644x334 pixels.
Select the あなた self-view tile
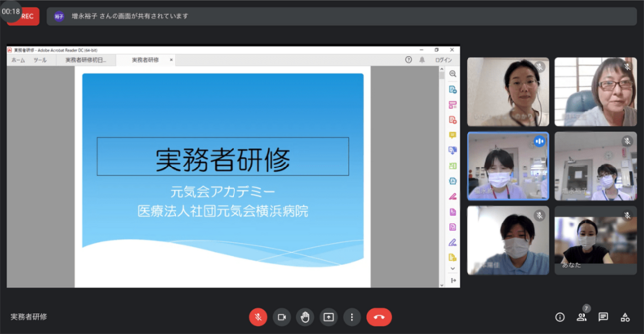coord(595,240)
